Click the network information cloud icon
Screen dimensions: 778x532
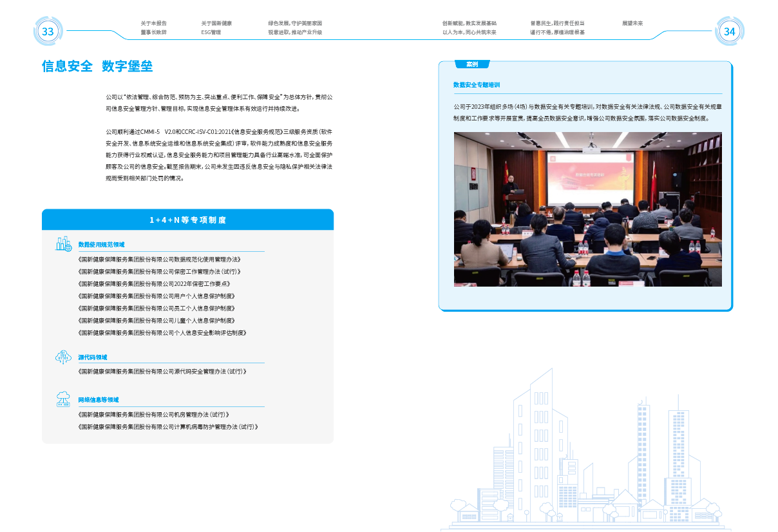tap(63, 399)
